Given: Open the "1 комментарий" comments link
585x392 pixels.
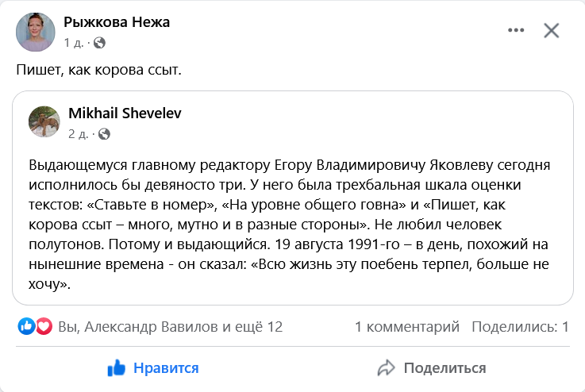Looking at the screenshot, I should click(x=407, y=326).
